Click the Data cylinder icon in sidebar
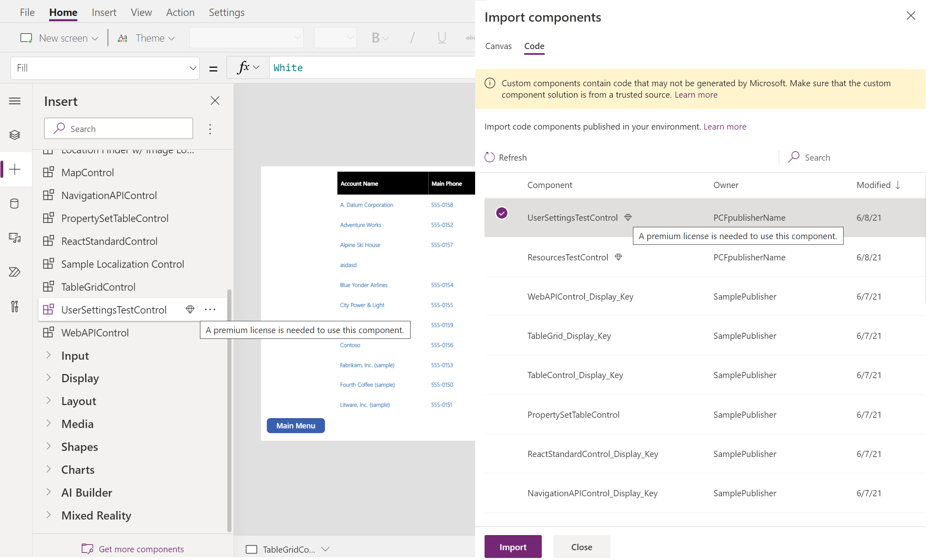The width and height of the screenshot is (929, 560). coord(15,204)
